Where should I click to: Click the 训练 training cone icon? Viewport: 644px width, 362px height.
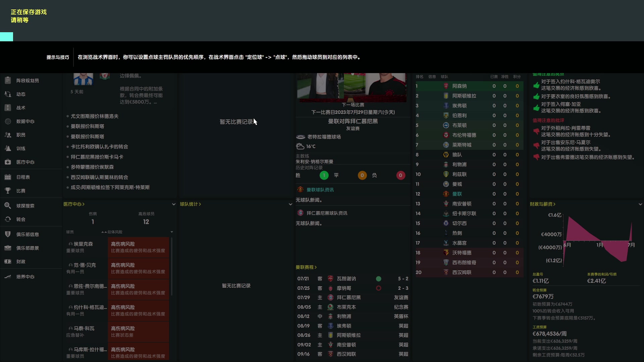(x=8, y=148)
